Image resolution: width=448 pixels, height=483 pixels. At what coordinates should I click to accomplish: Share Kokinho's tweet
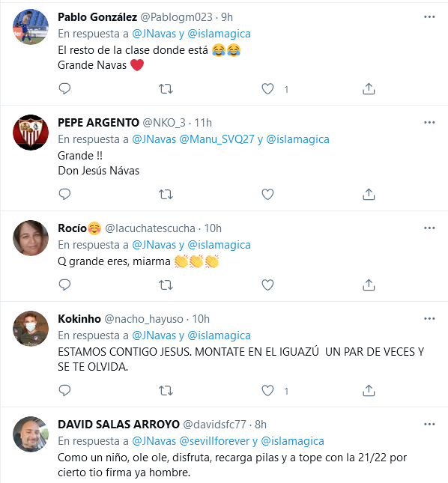[x=369, y=391]
